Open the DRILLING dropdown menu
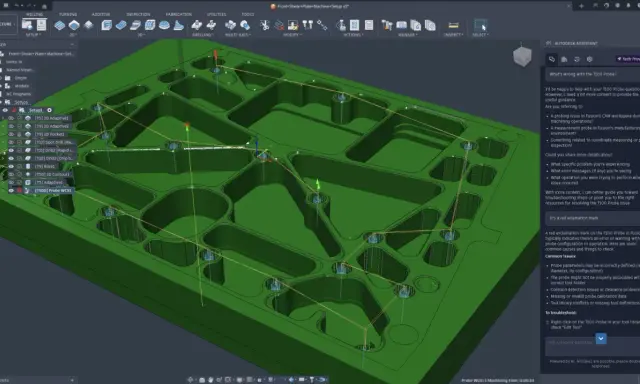Viewport: 640px width, 384px height. tap(204, 35)
